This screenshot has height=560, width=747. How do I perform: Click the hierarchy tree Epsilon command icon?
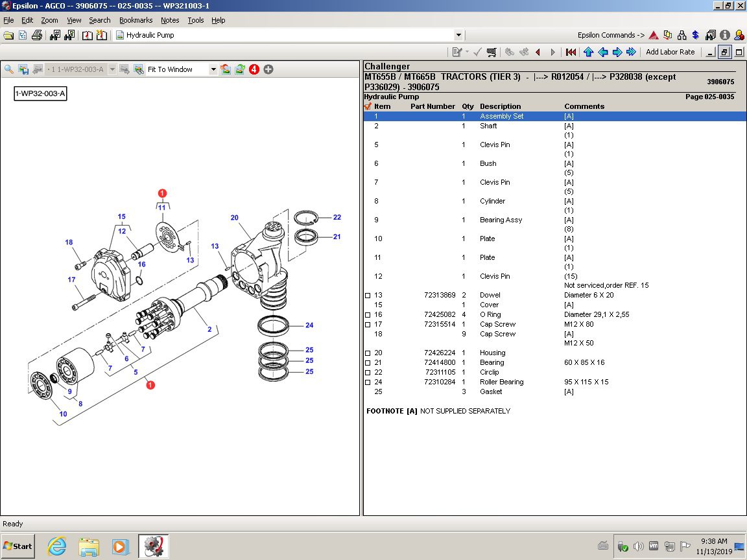[682, 35]
